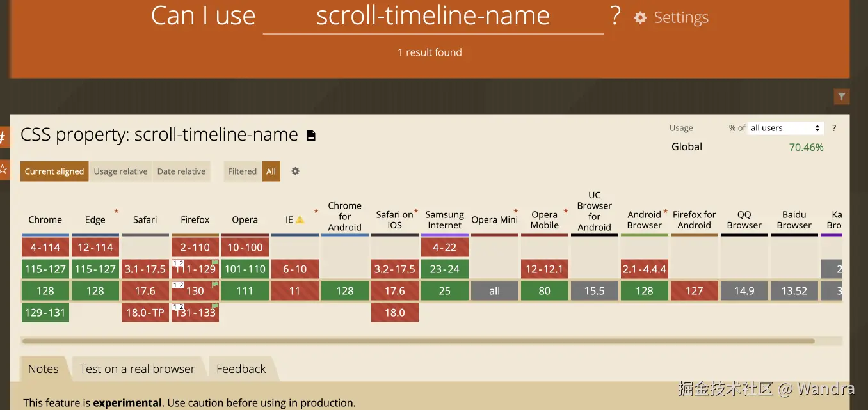Viewport: 868px width, 410px height.
Task: Open the spec document icon beside title
Action: [x=311, y=136]
